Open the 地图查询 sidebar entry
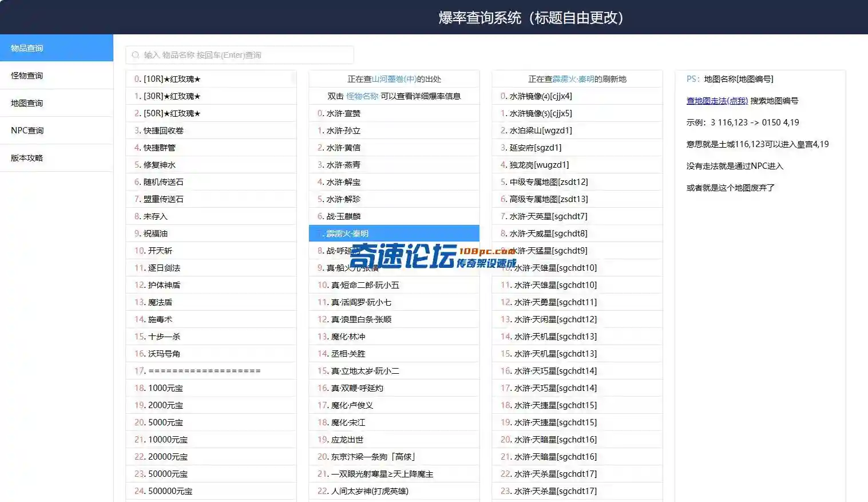Viewport: 868px width, 502px height. tap(57, 103)
